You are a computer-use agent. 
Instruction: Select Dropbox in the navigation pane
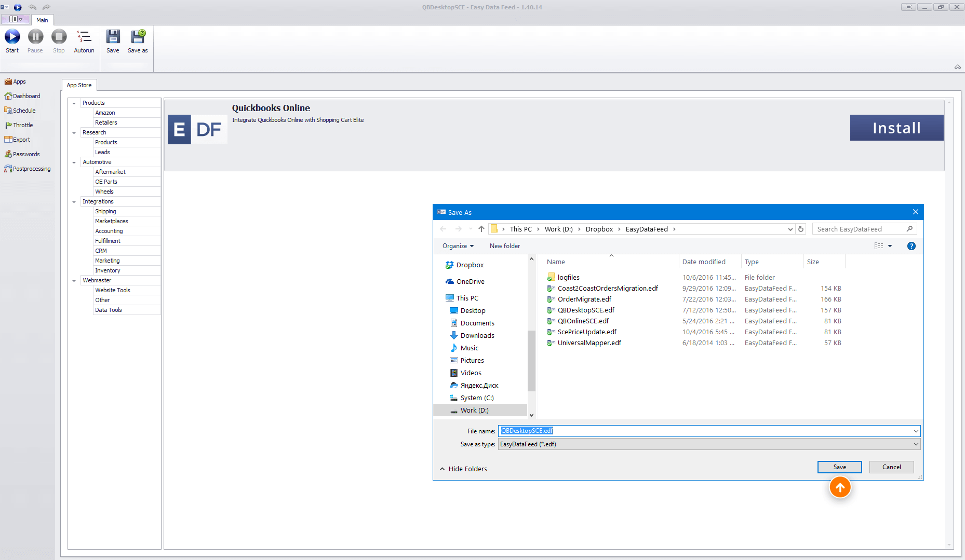(x=465, y=265)
